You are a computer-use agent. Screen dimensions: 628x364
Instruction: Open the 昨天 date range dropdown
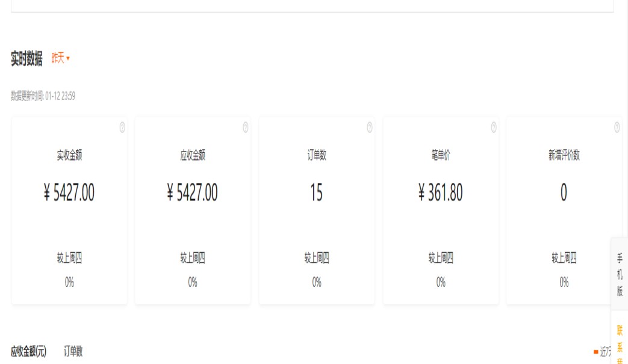61,58
